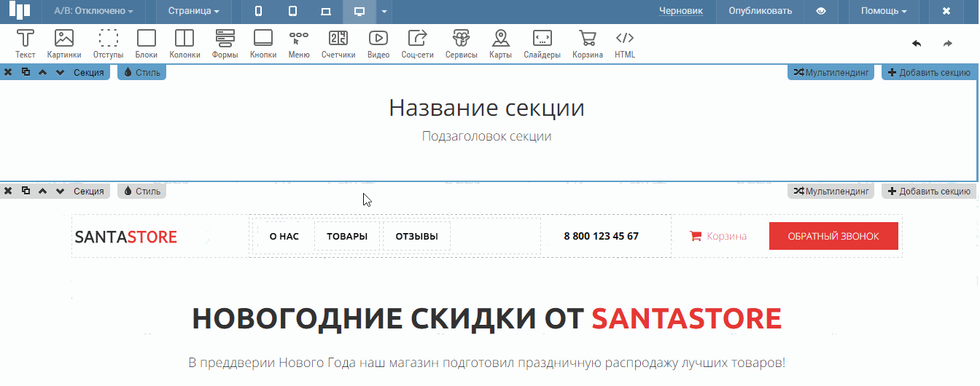Click the Название секции heading text
Image resolution: width=980 pixels, height=386 pixels.
tap(486, 108)
